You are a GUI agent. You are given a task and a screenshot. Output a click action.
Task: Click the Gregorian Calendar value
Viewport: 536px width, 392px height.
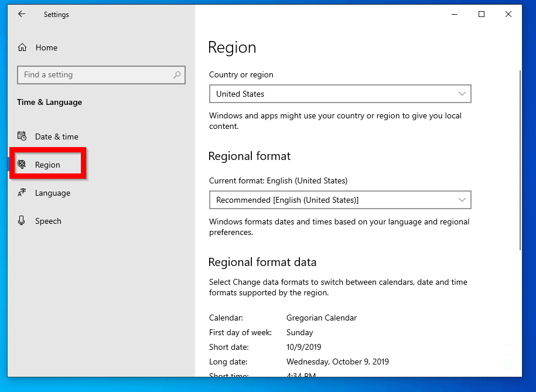coord(322,318)
